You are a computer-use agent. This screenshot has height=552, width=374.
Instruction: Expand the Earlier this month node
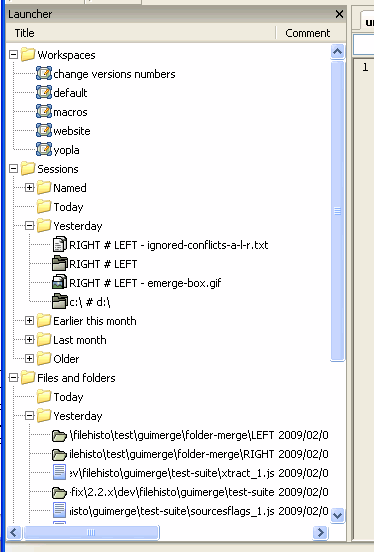(30, 321)
